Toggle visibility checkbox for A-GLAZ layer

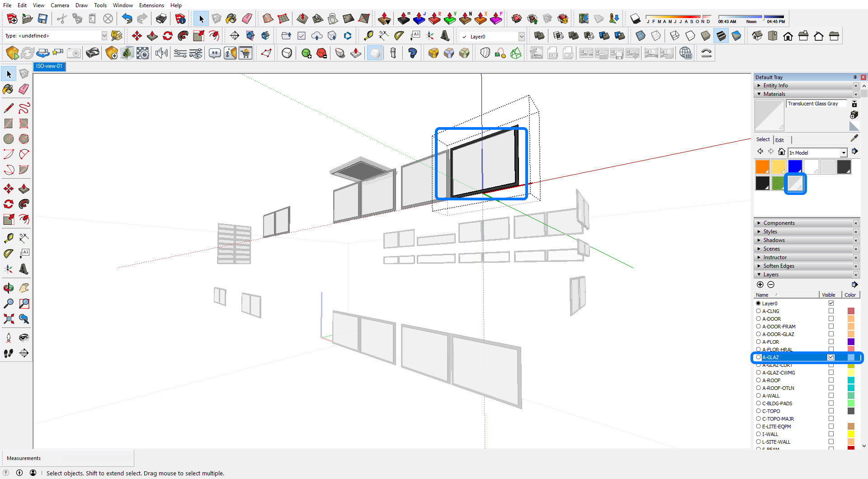click(x=831, y=357)
